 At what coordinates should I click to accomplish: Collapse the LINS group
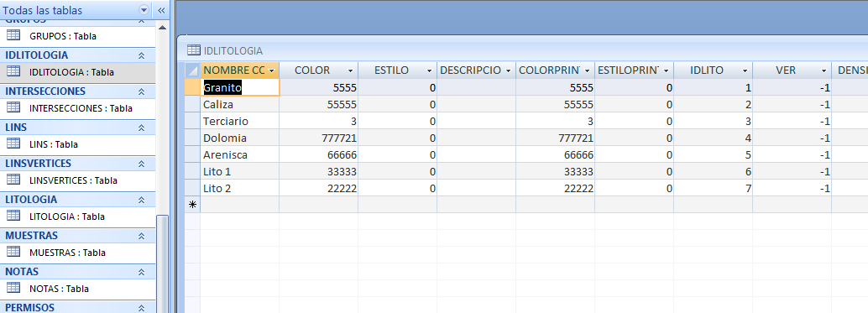141,128
